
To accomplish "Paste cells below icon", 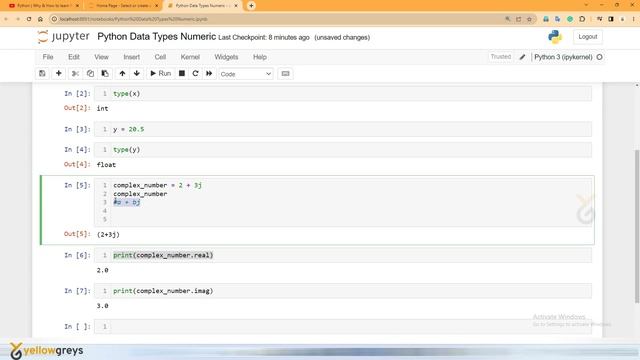I will 105,73.
